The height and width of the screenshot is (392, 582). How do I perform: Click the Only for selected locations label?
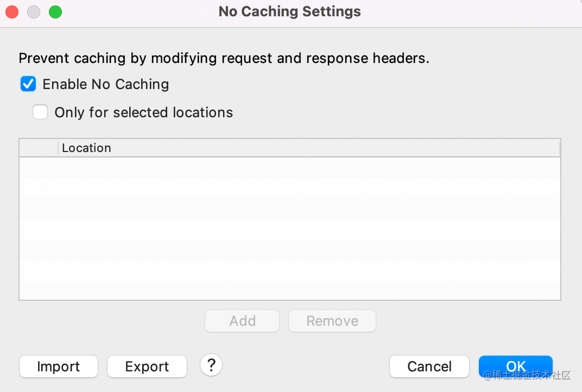point(144,112)
